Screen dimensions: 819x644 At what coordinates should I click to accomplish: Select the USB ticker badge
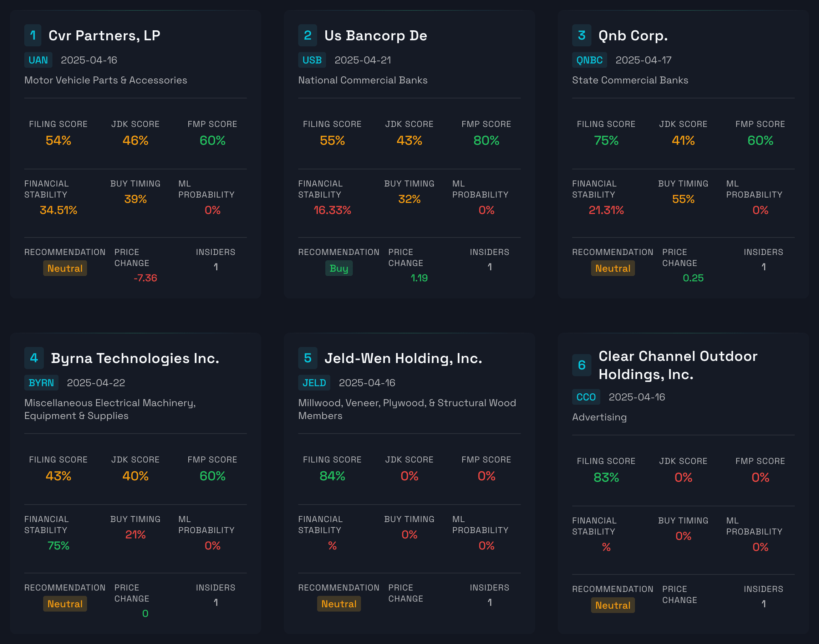312,60
